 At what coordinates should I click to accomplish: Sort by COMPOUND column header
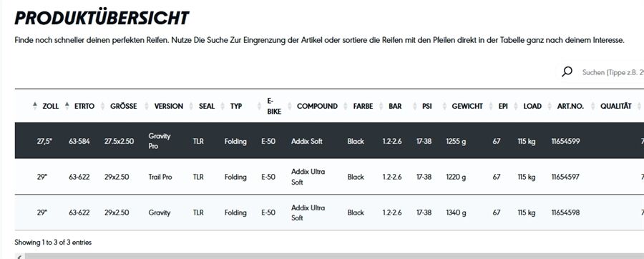point(317,106)
